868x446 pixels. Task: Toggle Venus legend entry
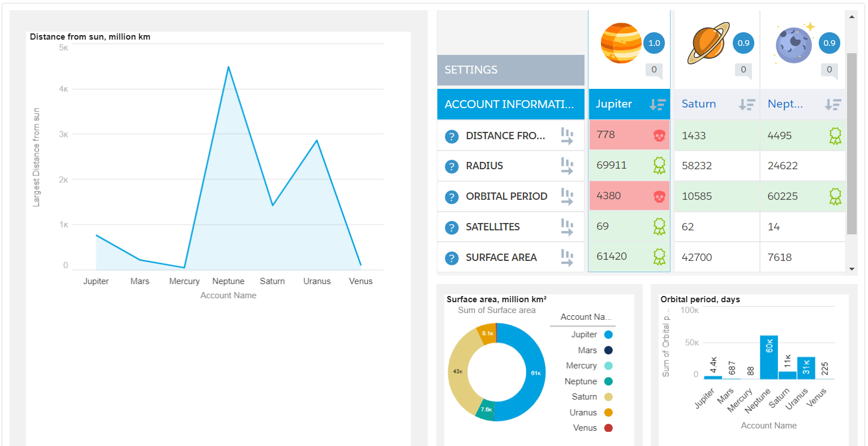click(592, 428)
